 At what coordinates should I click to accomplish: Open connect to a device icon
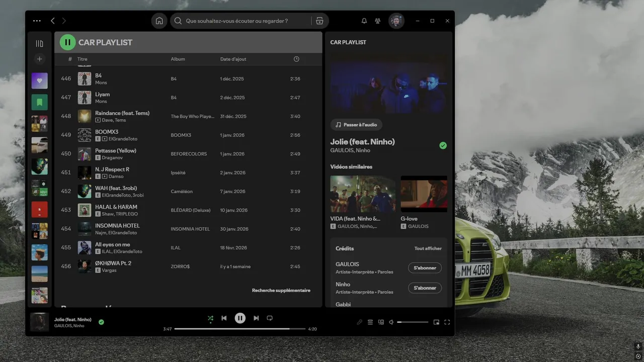coord(381,322)
